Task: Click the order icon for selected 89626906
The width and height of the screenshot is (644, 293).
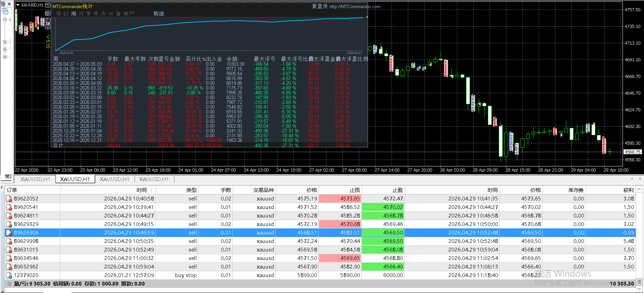Action: tap(10, 233)
